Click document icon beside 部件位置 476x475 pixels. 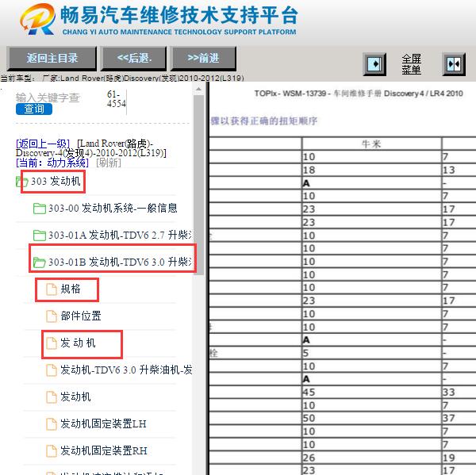pyautogui.click(x=52, y=316)
